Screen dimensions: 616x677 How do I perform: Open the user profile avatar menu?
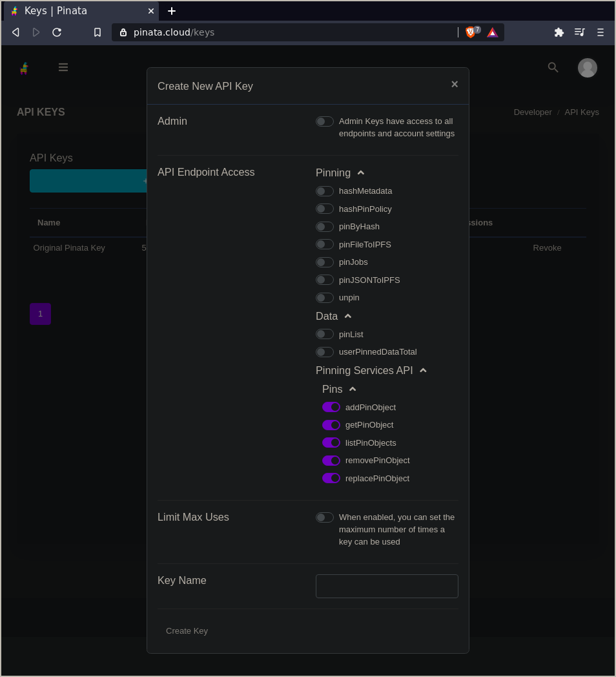pos(587,67)
